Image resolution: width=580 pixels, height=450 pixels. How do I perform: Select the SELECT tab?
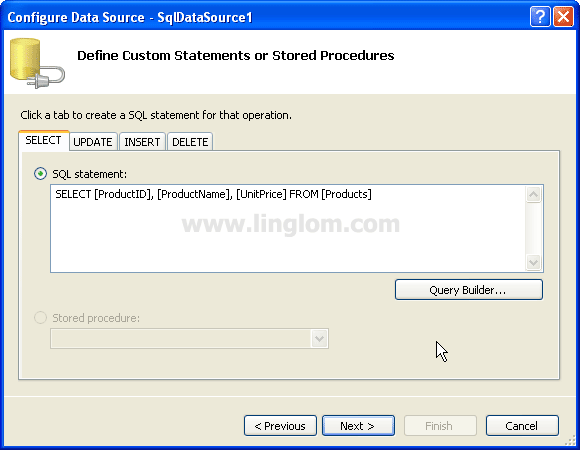43,141
